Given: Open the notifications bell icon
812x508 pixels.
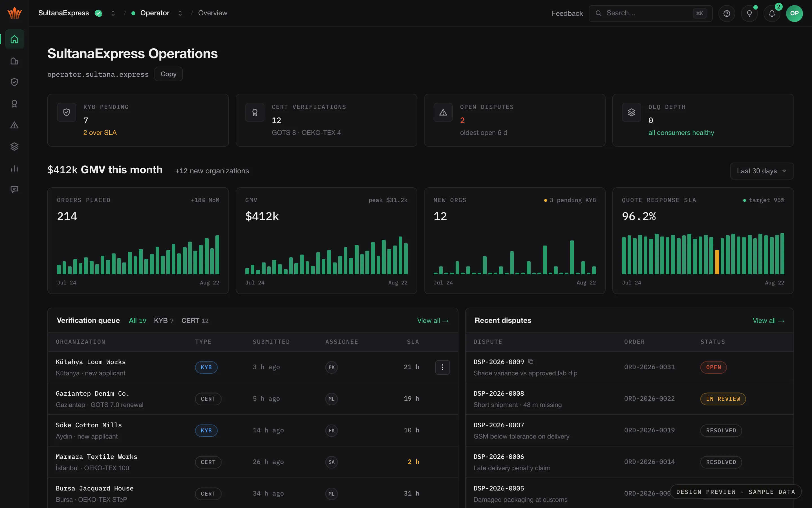Looking at the screenshot, I should click(x=772, y=14).
